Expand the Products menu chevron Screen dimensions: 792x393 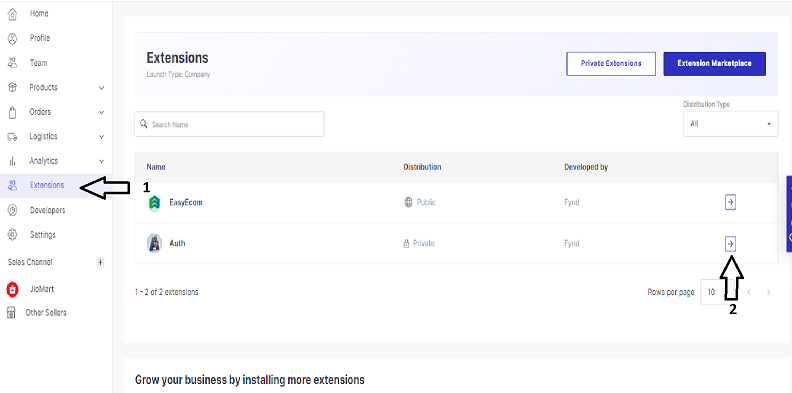102,88
